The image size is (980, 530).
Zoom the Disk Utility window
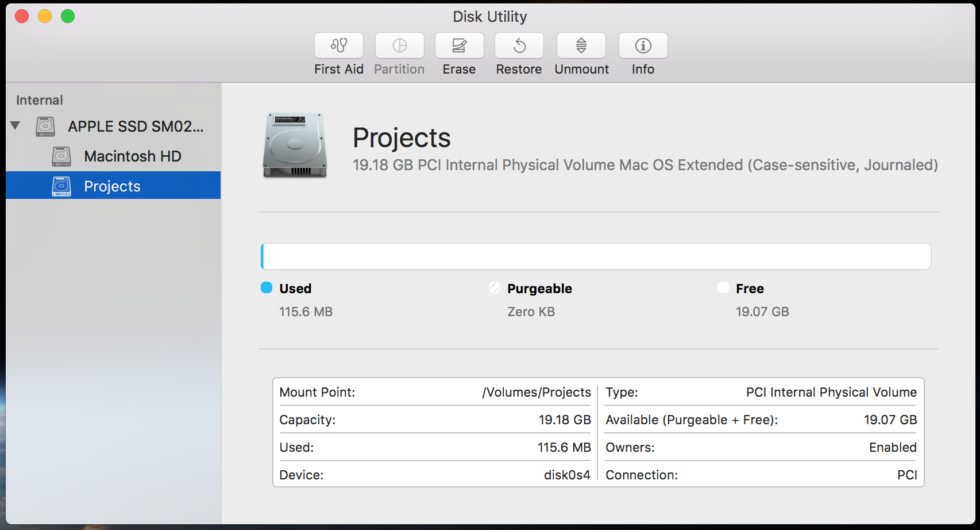pyautogui.click(x=68, y=16)
